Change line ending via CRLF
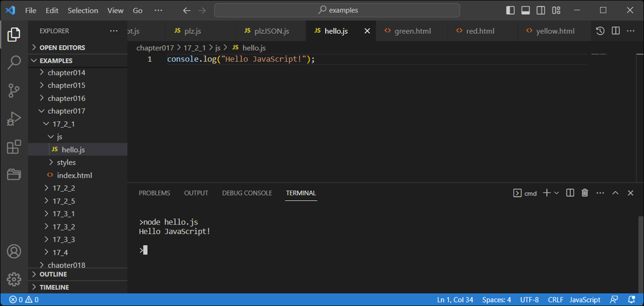The height and width of the screenshot is (306, 644). tap(555, 300)
